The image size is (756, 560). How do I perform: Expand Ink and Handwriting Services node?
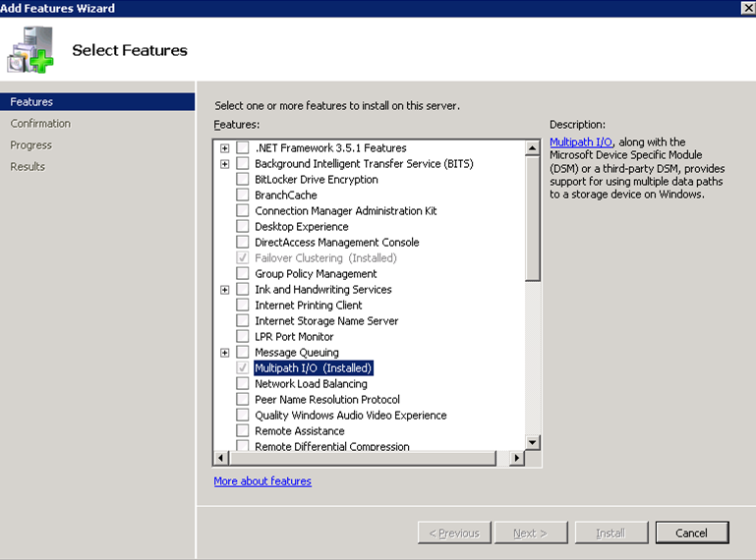(x=225, y=290)
